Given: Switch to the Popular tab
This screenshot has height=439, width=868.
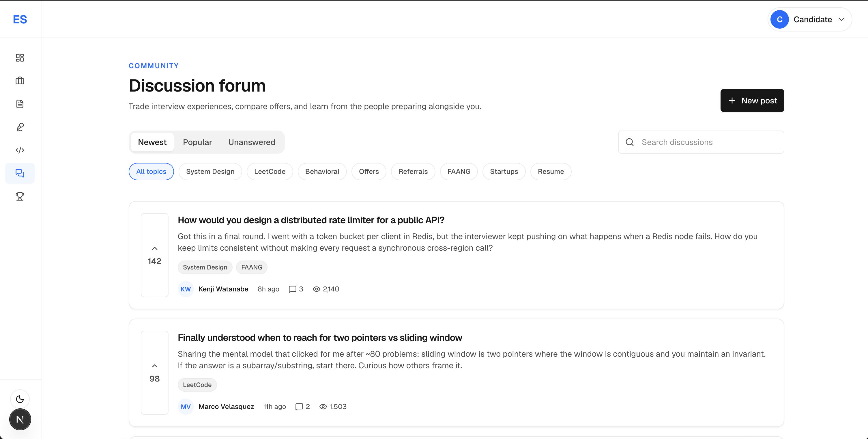Looking at the screenshot, I should tap(197, 142).
